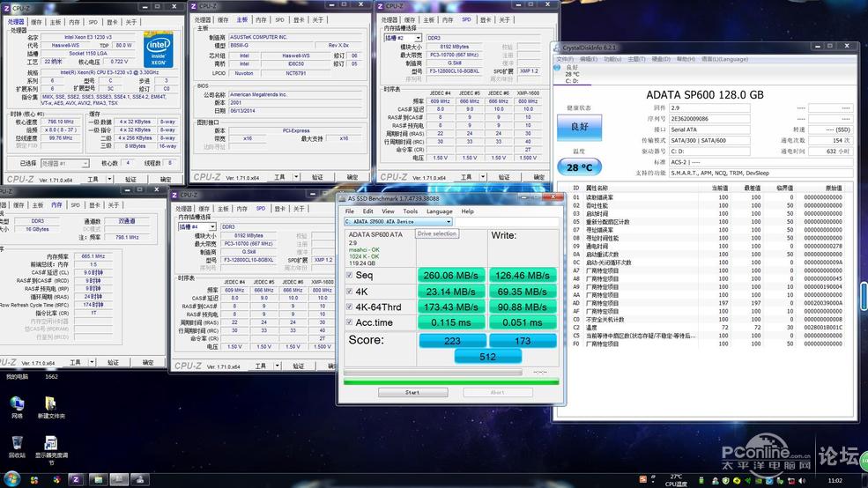Toggle the Acc.time checkbox
Viewport: 868px width, 488px height.
pyautogui.click(x=349, y=322)
